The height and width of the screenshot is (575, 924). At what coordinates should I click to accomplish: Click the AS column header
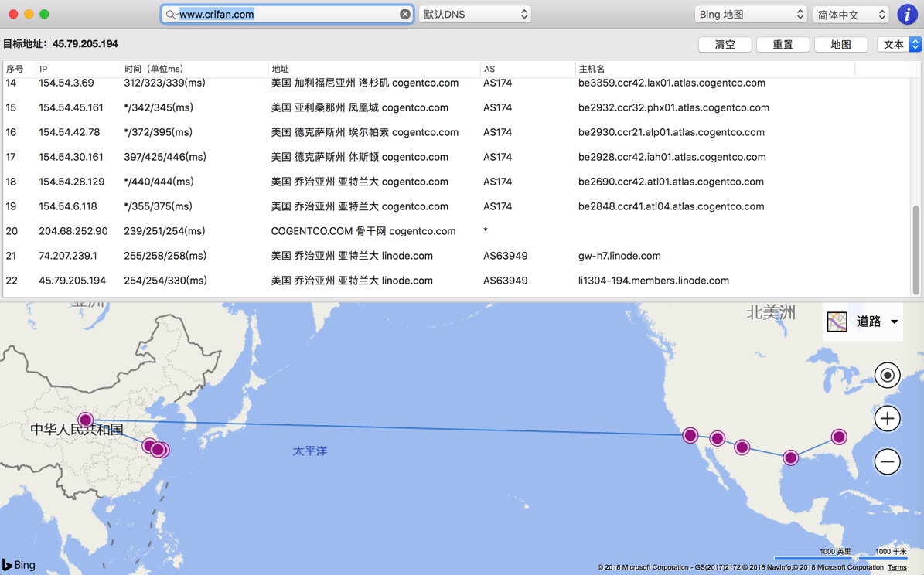[x=527, y=69]
